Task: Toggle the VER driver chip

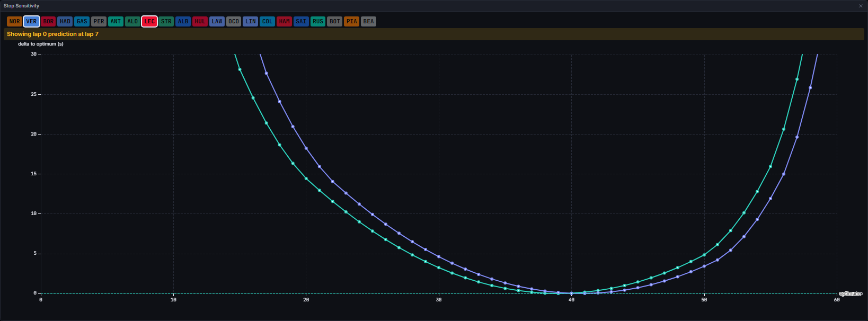Action: (x=31, y=22)
